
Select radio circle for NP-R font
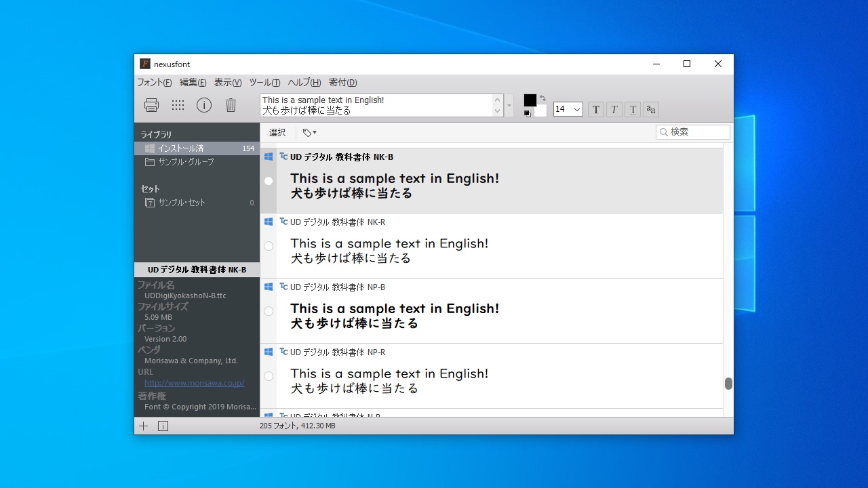click(x=269, y=376)
